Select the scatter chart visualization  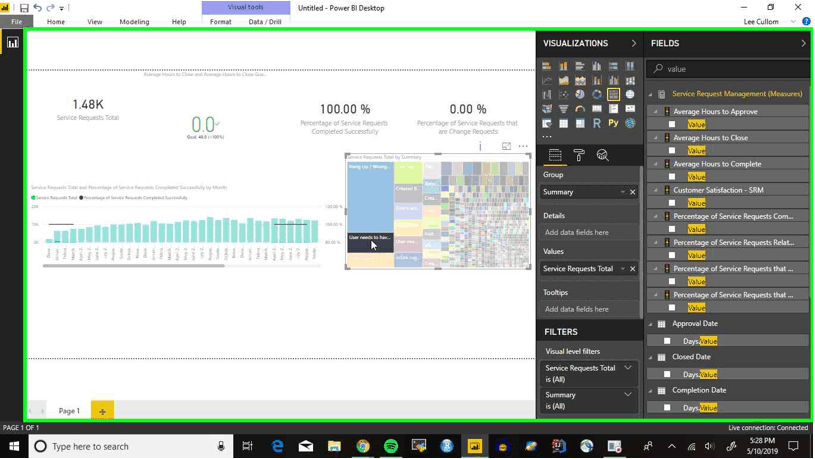coord(563,95)
